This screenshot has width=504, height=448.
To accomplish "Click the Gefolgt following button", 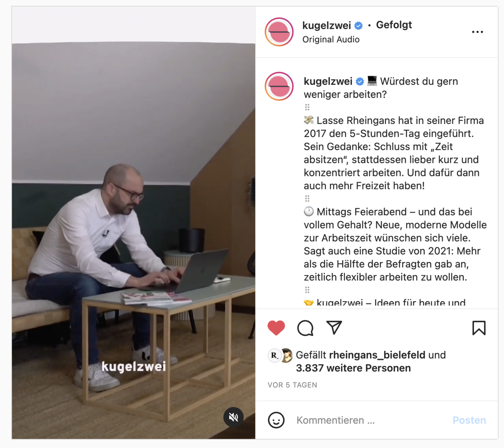I will [x=394, y=25].
